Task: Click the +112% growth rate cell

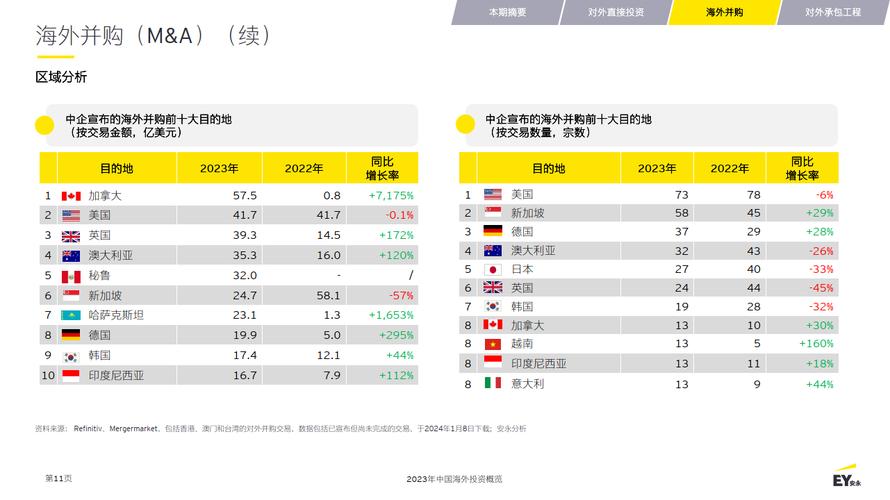Action: coord(397,376)
